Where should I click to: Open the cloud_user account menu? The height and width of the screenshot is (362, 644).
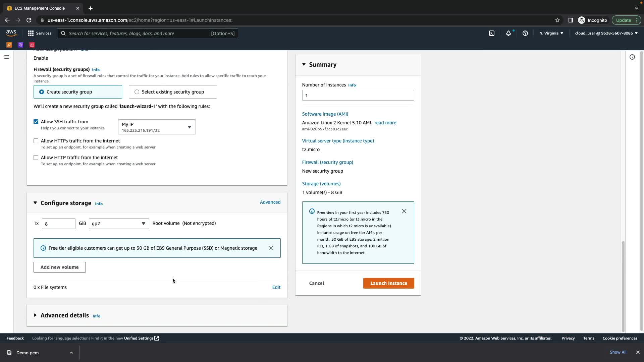[606, 33]
